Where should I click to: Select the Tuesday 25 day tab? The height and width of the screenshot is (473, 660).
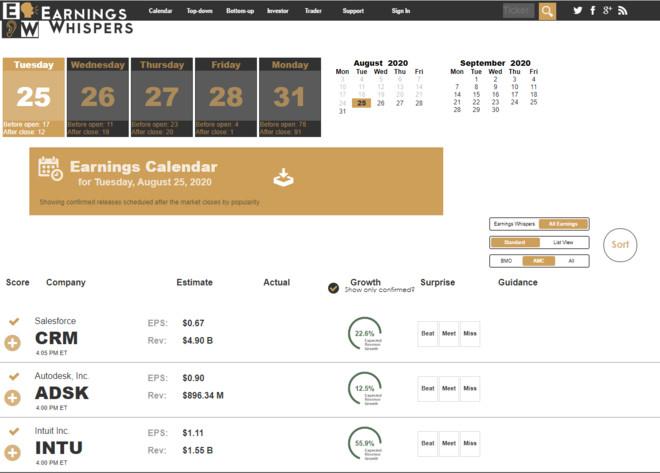34,97
